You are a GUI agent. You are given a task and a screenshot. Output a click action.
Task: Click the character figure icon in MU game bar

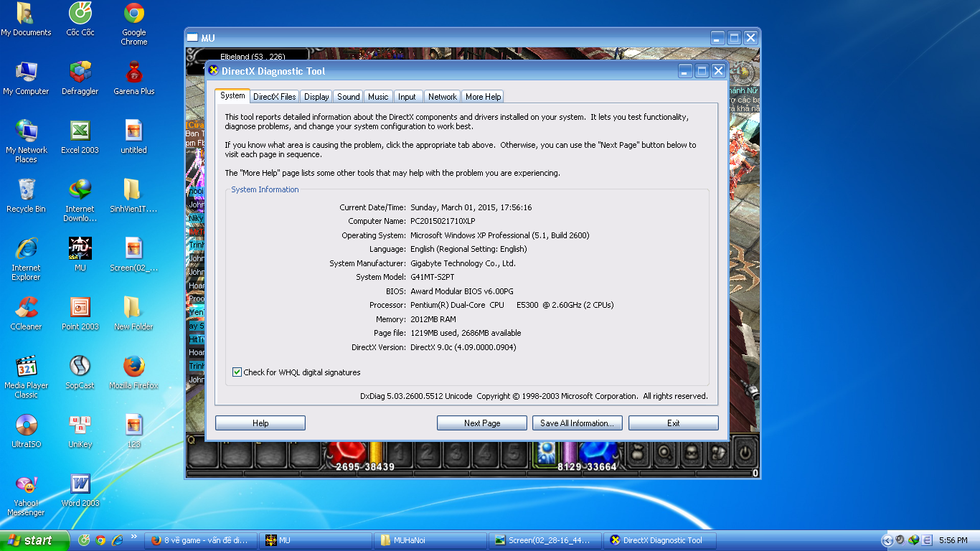(691, 452)
